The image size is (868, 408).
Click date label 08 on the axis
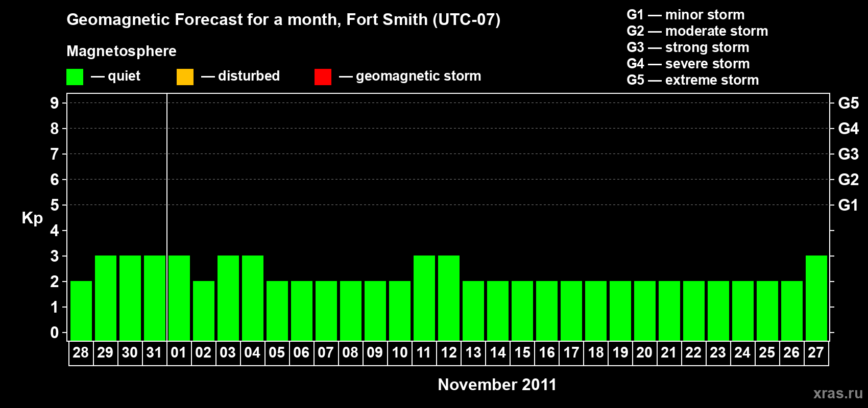pos(350,353)
